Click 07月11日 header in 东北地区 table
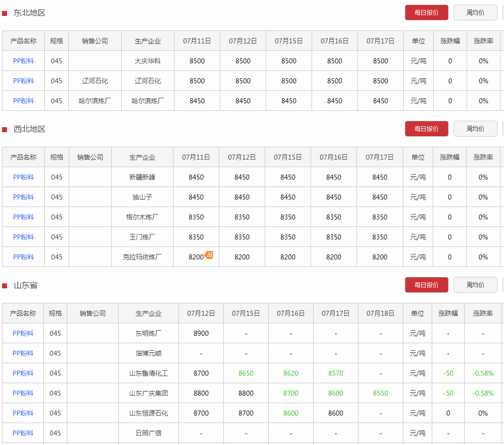Image resolution: width=504 pixels, height=445 pixels. coord(197,41)
